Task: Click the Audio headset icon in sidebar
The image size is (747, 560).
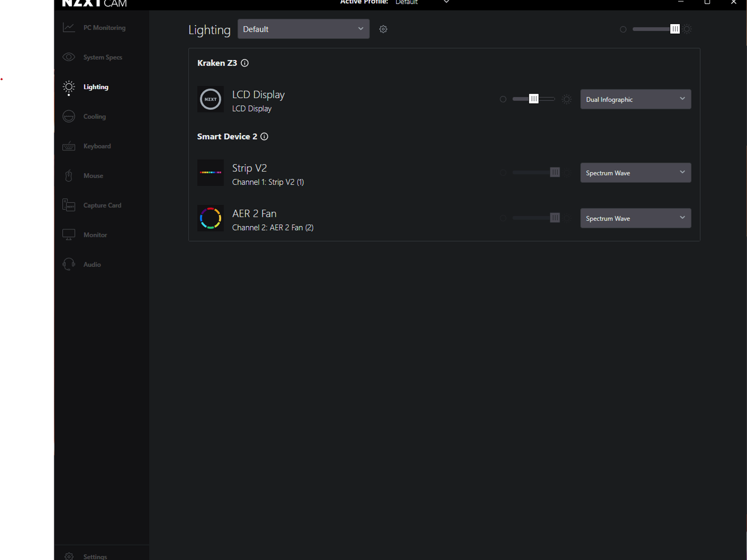Action: (x=69, y=264)
